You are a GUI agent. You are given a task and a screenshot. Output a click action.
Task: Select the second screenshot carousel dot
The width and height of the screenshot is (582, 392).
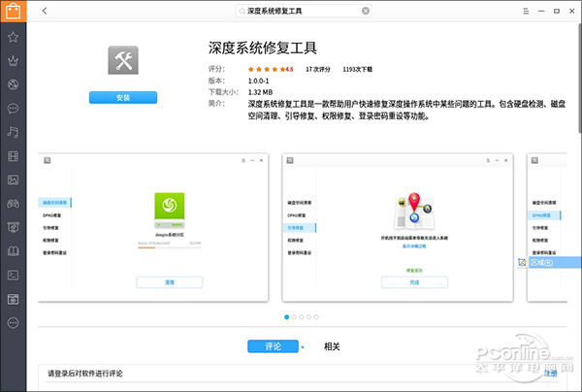pos(295,316)
